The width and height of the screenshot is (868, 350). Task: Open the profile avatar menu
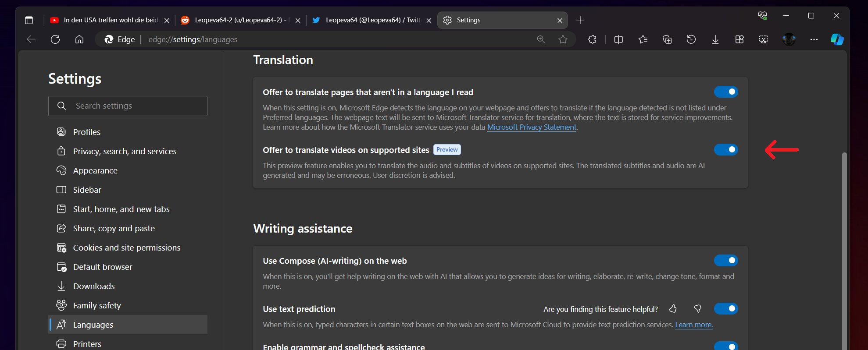coord(789,39)
